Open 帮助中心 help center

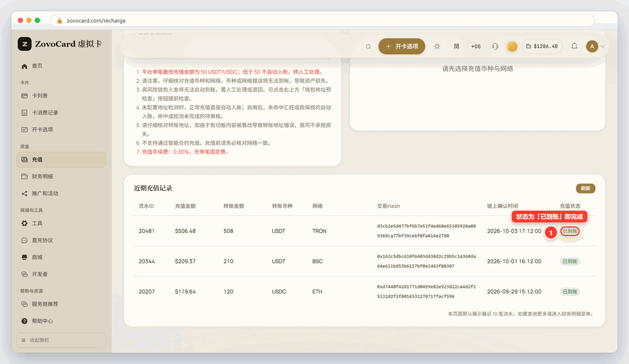[x=61, y=321]
